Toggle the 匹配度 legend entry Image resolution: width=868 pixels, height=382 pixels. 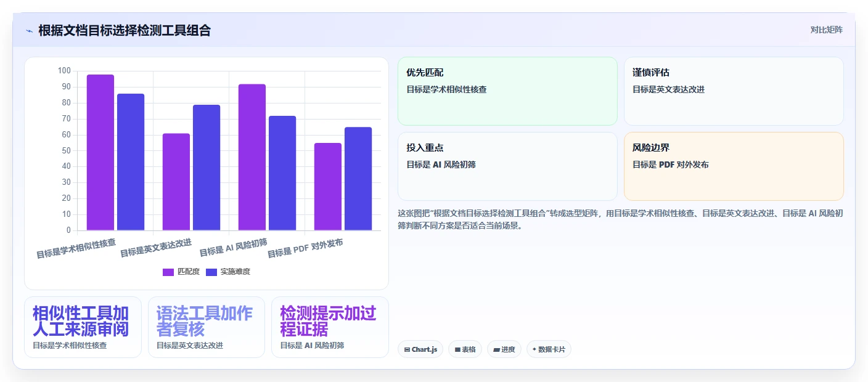click(181, 272)
